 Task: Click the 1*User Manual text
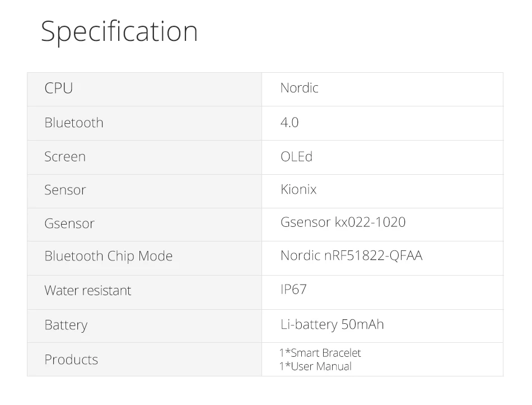tap(315, 366)
